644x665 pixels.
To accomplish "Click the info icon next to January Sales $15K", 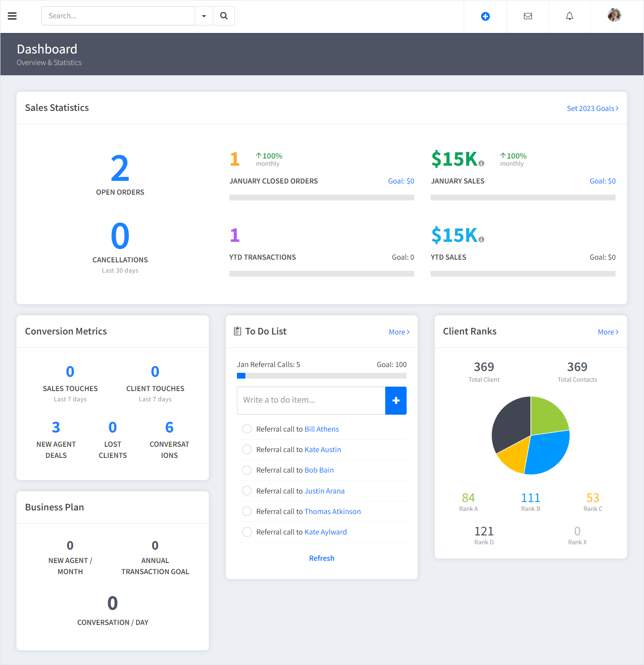I will pos(481,163).
